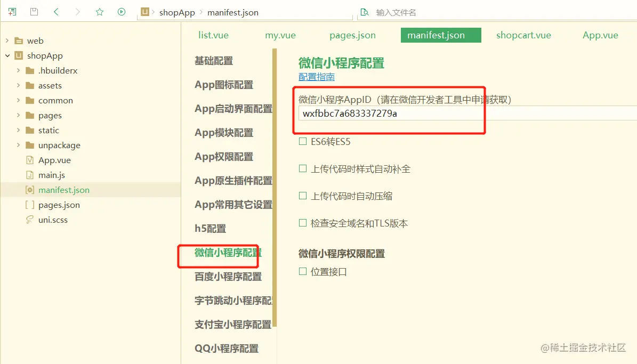Toggle the 位置接口 permission checkbox
The image size is (637, 364).
click(x=303, y=271)
